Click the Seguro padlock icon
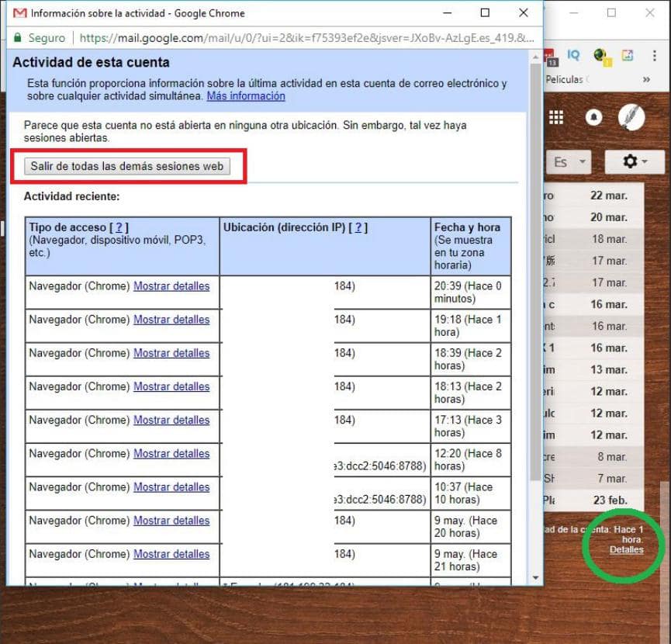Screen dimensions: 671x644 tap(16, 36)
